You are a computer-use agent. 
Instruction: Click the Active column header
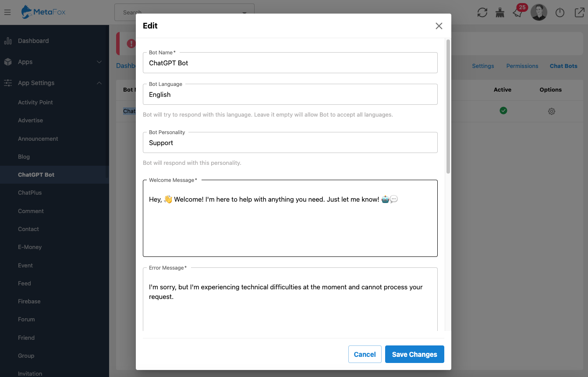[x=503, y=89]
